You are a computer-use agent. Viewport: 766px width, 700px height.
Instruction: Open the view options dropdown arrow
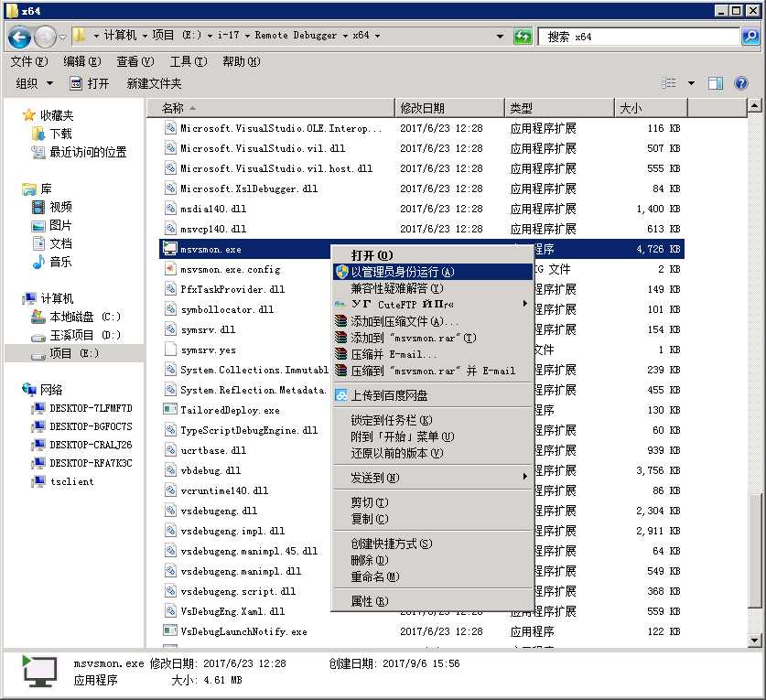coord(691,83)
